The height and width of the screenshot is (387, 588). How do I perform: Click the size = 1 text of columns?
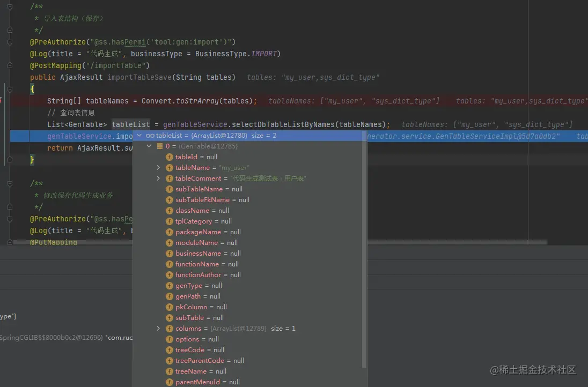click(x=283, y=328)
